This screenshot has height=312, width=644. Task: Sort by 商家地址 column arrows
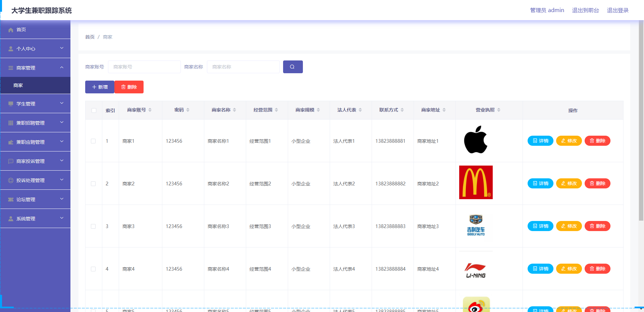coord(444,110)
